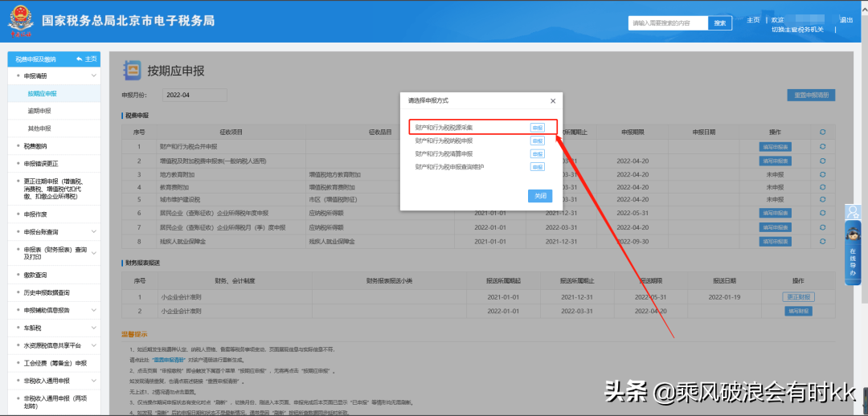Click the header search input field
The height and width of the screenshot is (416, 868).
pos(667,22)
